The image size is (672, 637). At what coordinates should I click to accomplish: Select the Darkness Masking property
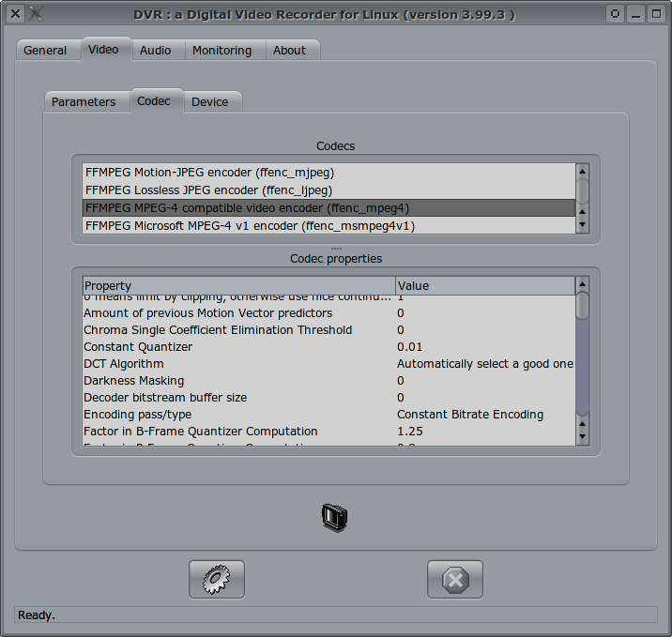[x=133, y=380]
